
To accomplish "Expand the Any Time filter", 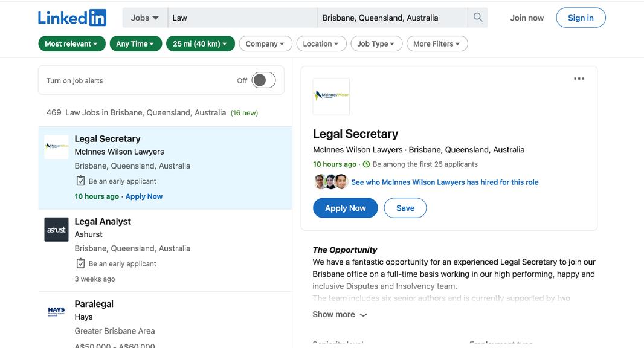I will point(135,44).
